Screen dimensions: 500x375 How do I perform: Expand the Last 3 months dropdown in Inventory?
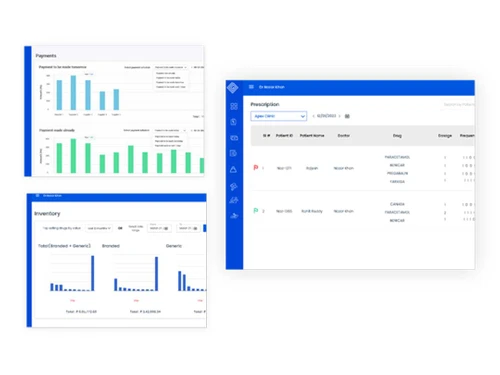click(x=99, y=228)
